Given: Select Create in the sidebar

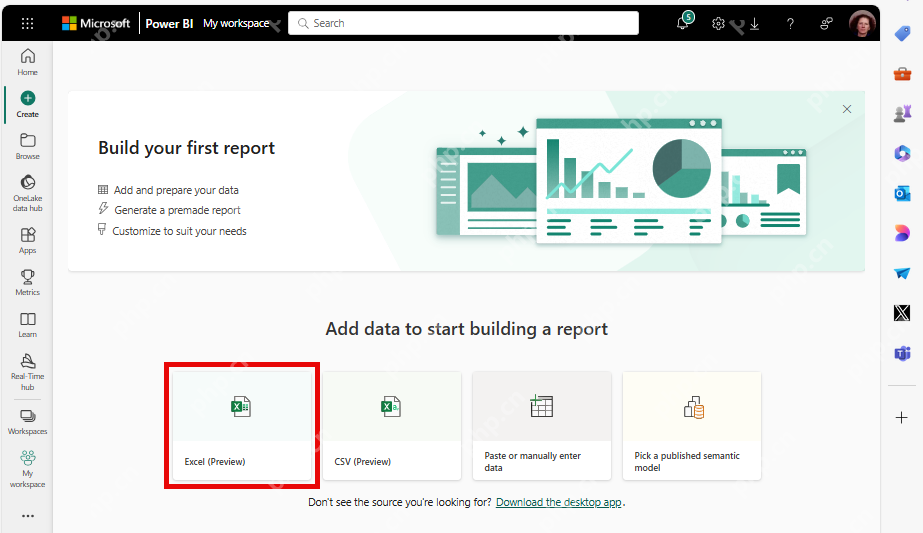Looking at the screenshot, I should coord(27,104).
